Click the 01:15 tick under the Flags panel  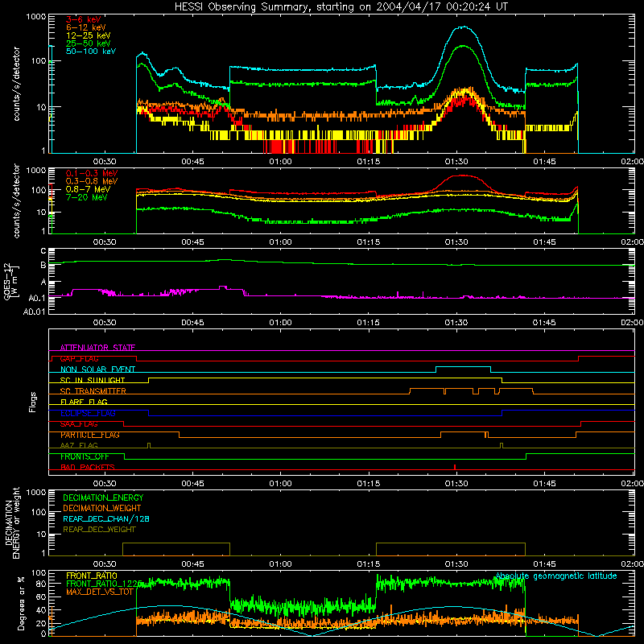coord(369,484)
